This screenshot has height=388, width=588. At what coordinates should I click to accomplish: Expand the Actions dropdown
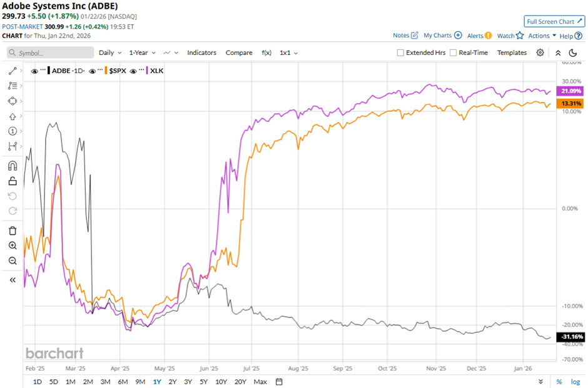point(542,36)
